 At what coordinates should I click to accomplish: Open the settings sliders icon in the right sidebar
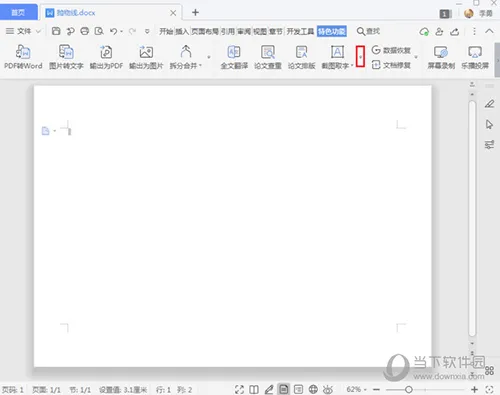(x=489, y=145)
